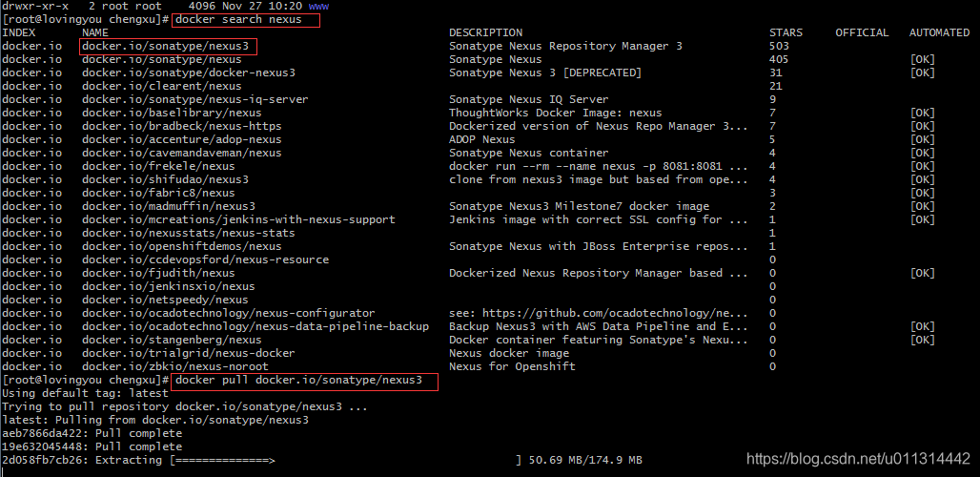
Task: Click the 21 stars value
Action: pos(776,86)
